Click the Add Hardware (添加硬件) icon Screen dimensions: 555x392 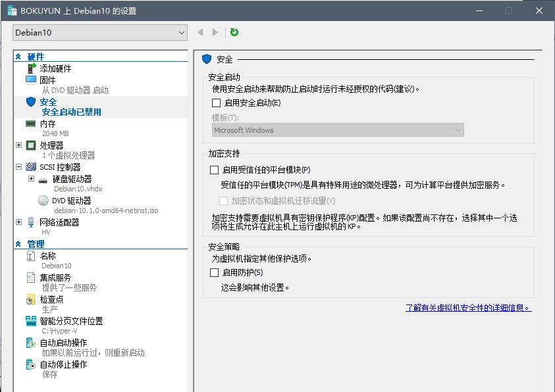click(31, 68)
